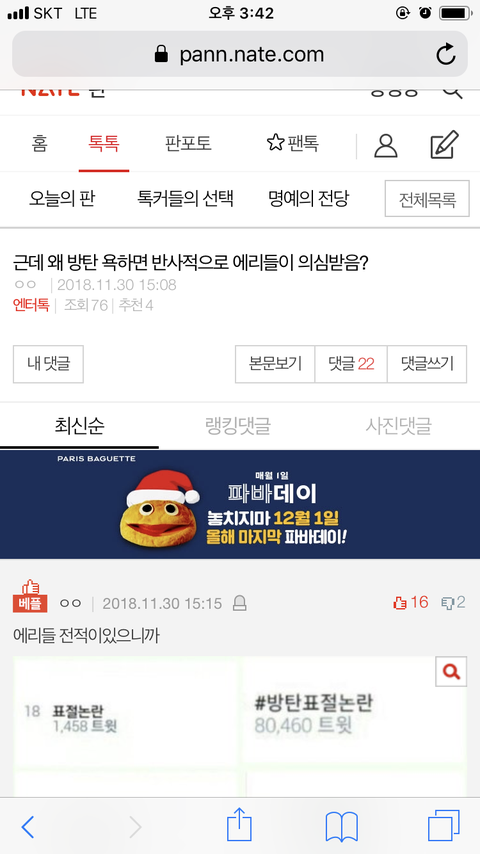Click 댓글쓰기 button
Image resolution: width=480 pixels, height=854 pixels.
(x=427, y=364)
